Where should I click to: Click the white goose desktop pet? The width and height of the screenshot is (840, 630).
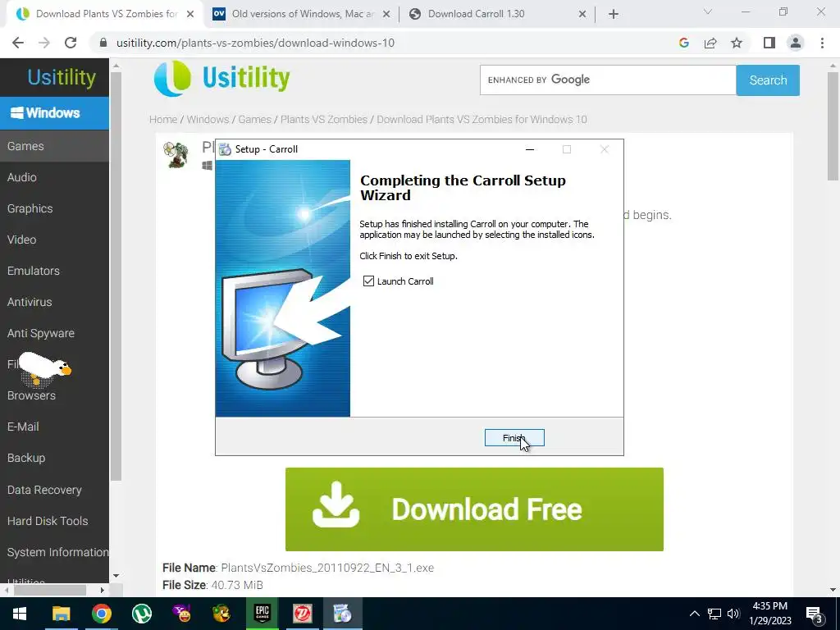pos(44,369)
